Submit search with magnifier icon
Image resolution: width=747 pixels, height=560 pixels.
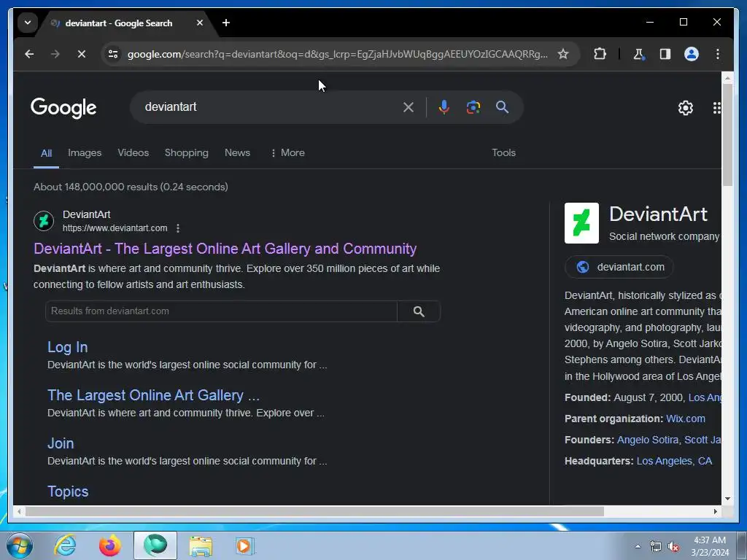502,107
